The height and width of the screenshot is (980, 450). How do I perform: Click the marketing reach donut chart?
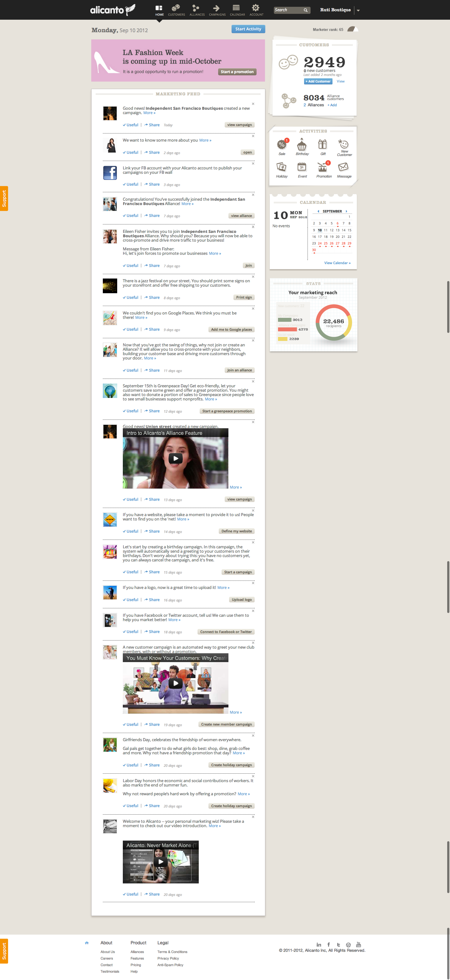point(334,323)
